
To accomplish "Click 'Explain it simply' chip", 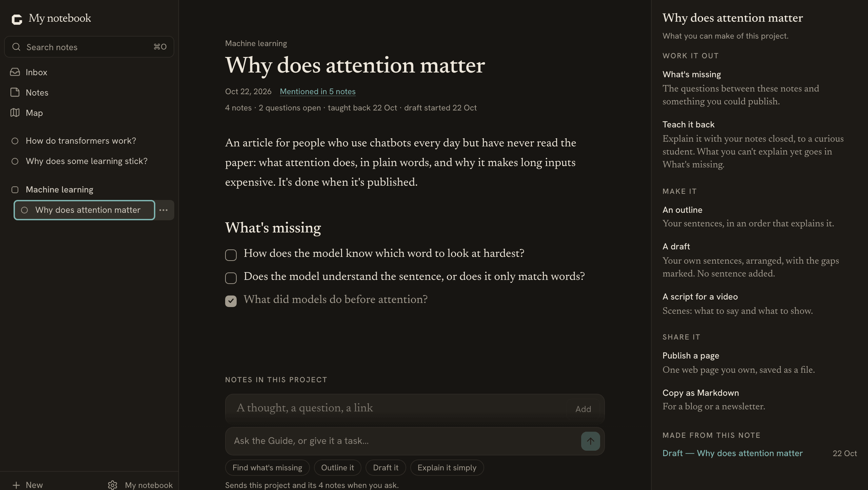I will tap(447, 468).
